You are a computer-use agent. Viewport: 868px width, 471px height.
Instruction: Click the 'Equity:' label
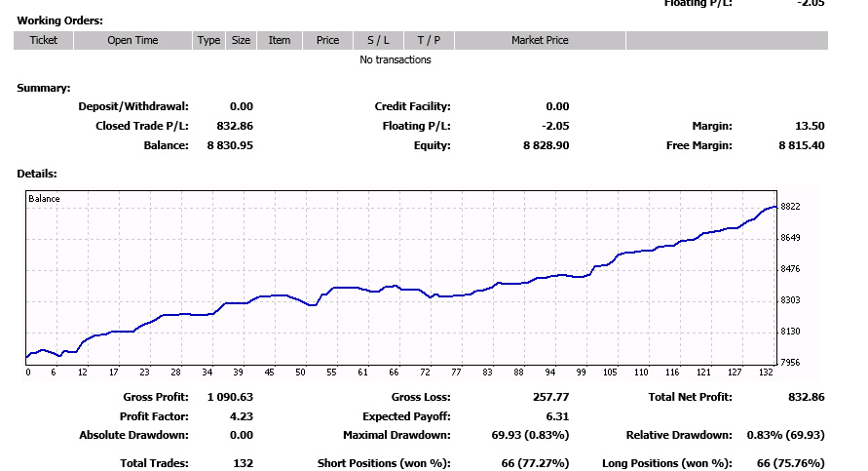click(432, 145)
